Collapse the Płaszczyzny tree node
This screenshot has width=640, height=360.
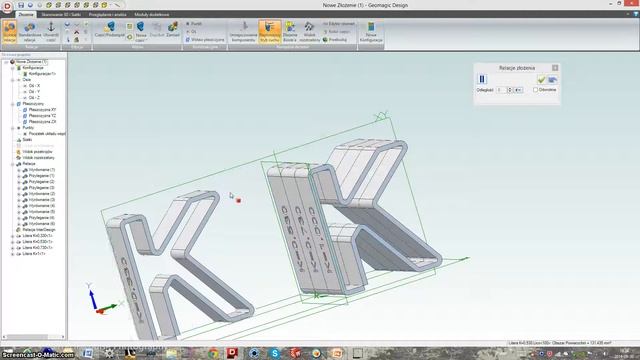13,104
